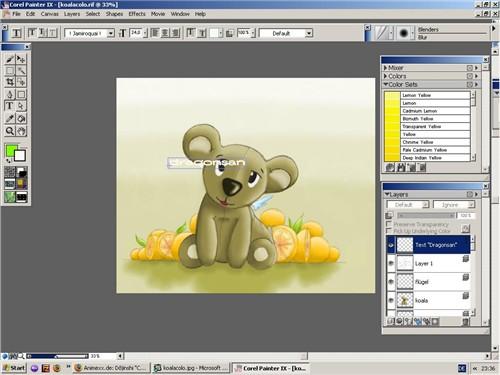Select the Layer 1 layer row
500x375 pixels.
pos(428,263)
